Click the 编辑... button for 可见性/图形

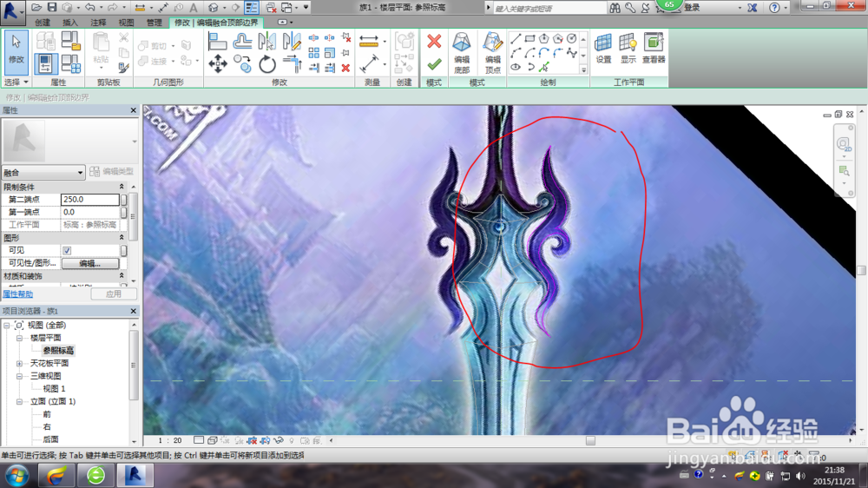tap(89, 264)
